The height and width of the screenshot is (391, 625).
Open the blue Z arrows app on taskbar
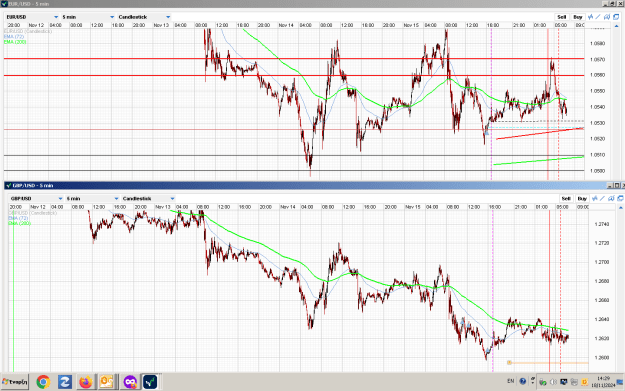[x=64, y=382]
